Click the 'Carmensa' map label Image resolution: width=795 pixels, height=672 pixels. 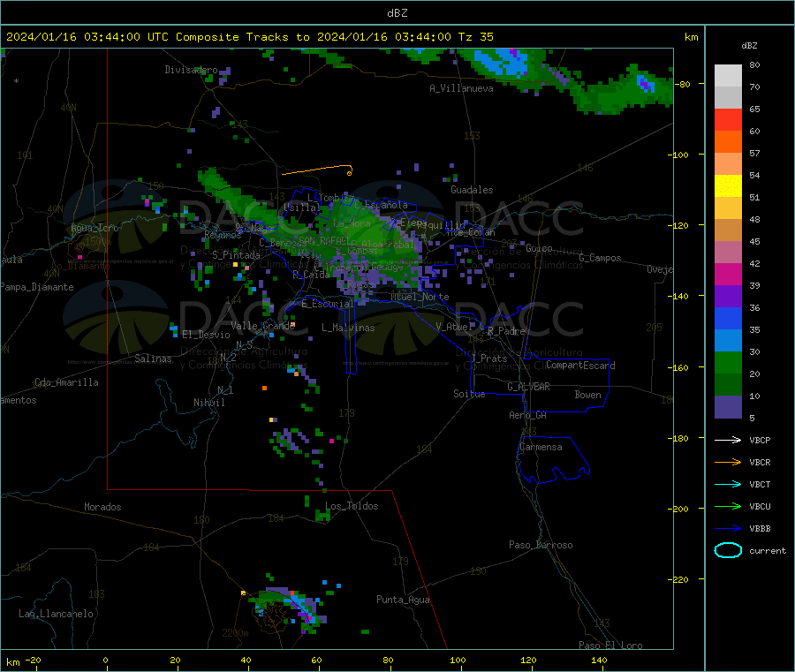coord(541,447)
